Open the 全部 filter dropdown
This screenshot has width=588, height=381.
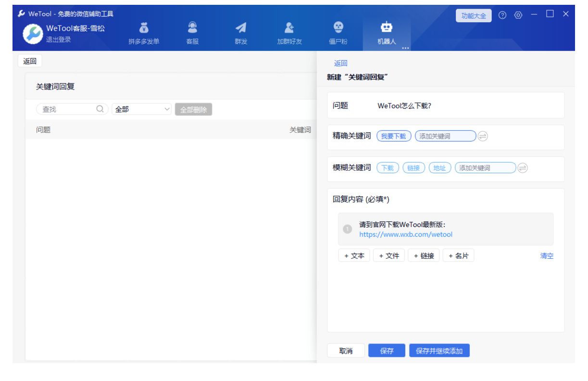(142, 109)
